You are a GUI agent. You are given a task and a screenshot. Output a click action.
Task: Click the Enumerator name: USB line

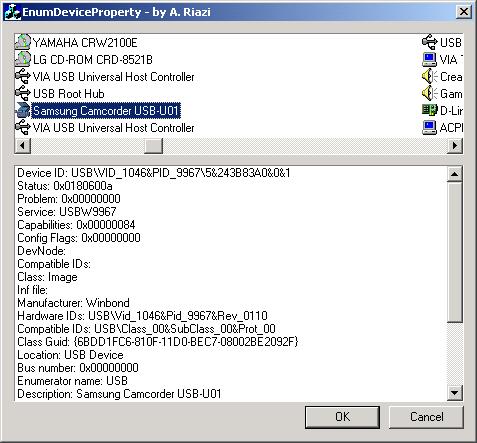tap(73, 381)
